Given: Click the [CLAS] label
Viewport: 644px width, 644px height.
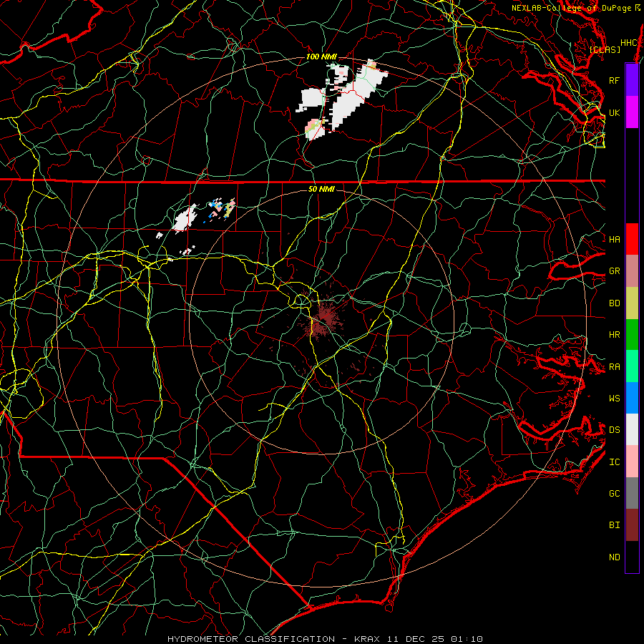Looking at the screenshot, I should coord(605,49).
